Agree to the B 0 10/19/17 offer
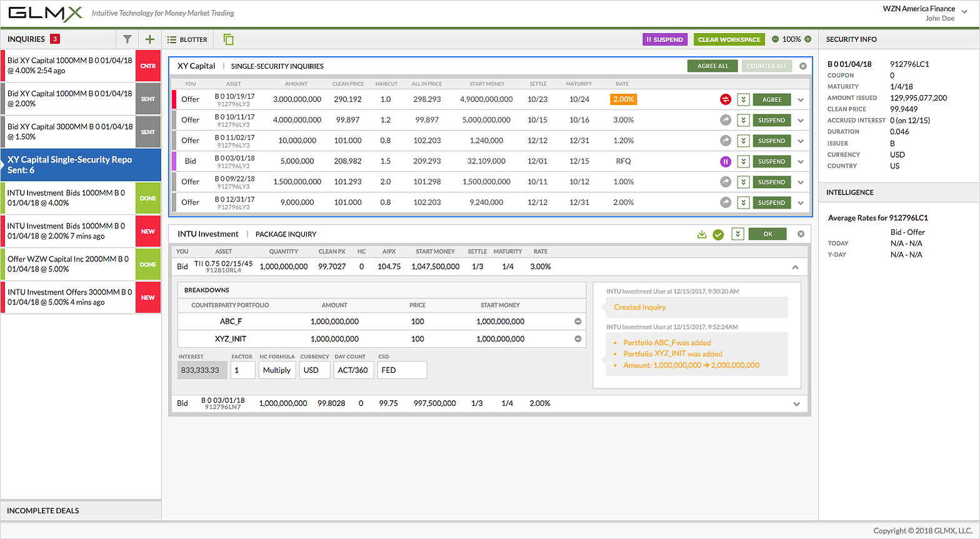980x539 pixels. (x=772, y=99)
